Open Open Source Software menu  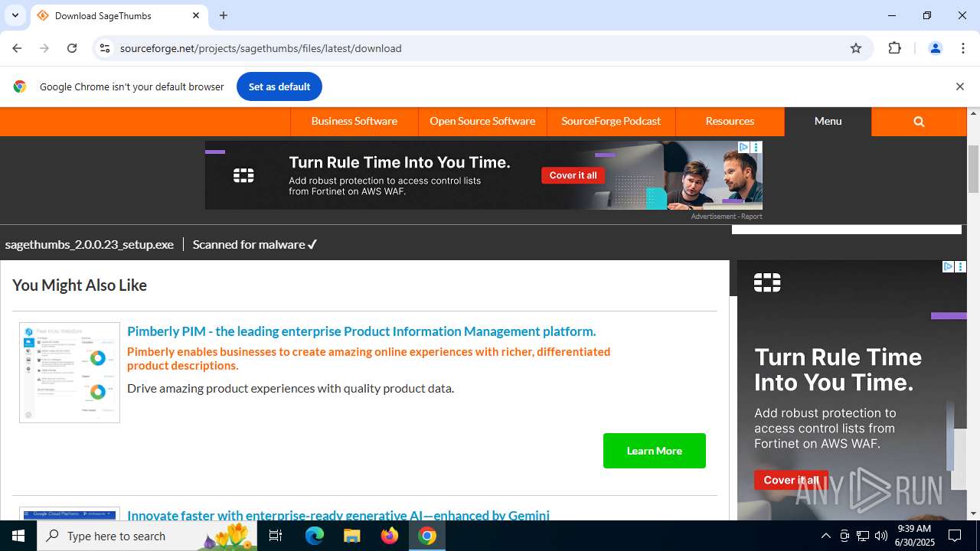[482, 121]
